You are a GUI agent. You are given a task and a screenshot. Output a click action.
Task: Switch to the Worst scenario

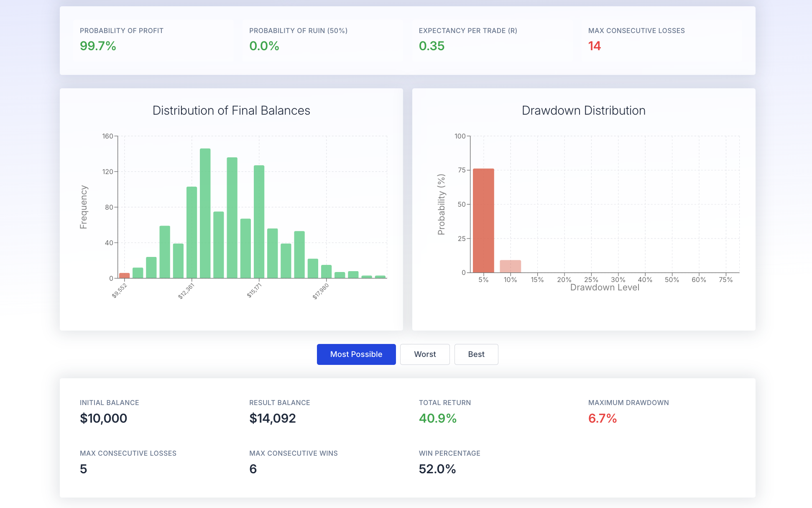(x=425, y=354)
